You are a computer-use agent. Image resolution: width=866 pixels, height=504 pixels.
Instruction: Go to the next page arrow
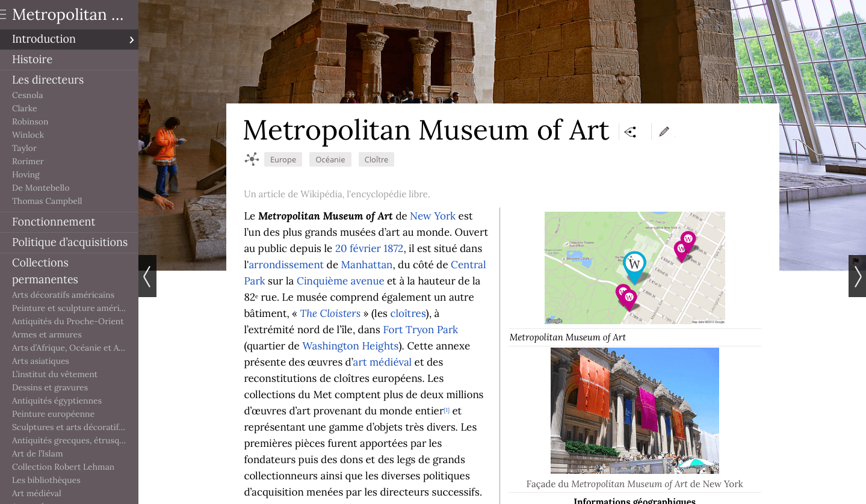click(x=857, y=277)
